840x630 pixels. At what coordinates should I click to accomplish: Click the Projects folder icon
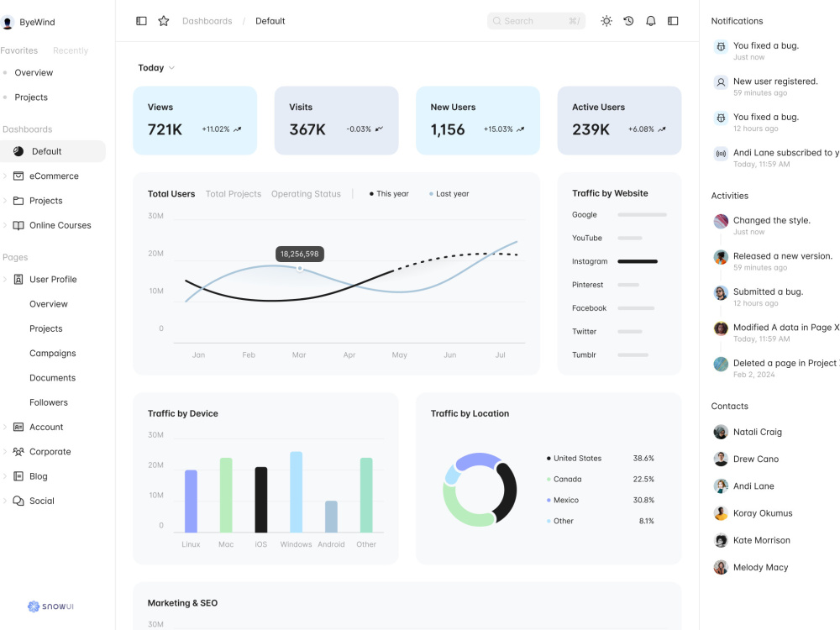point(18,201)
